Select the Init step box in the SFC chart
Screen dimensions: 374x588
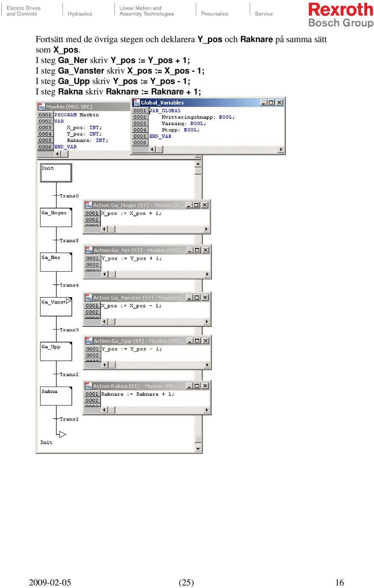[56, 173]
